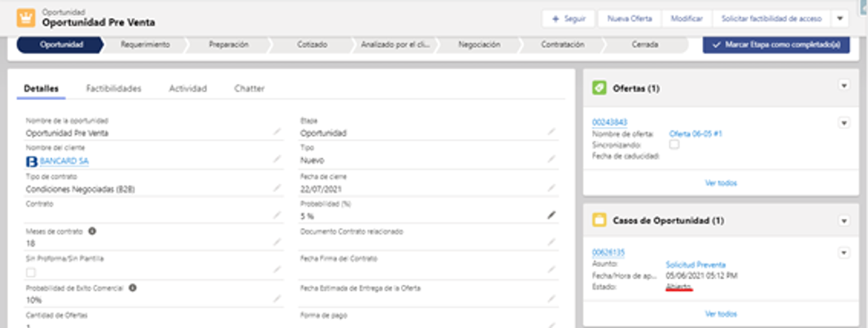Viewport: 868px width, 328px height.
Task: Click info icon beside Meses de contrato
Action: pos(93,231)
